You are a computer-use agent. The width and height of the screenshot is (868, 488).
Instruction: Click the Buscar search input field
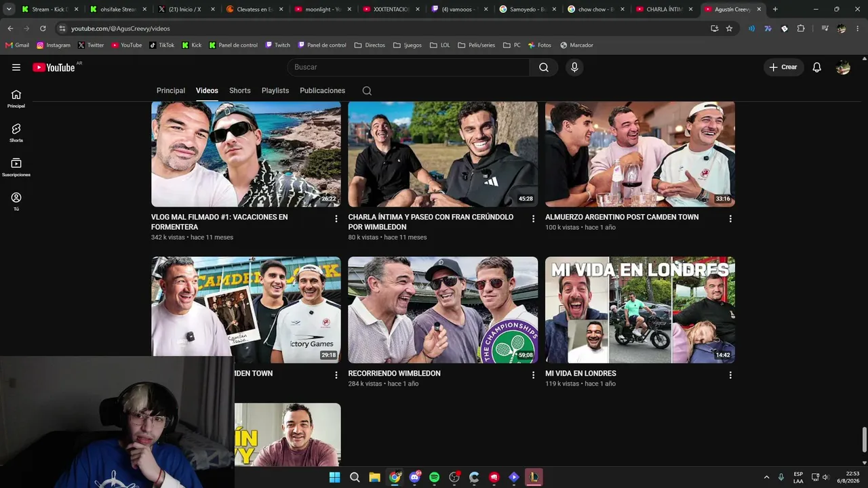(408, 67)
